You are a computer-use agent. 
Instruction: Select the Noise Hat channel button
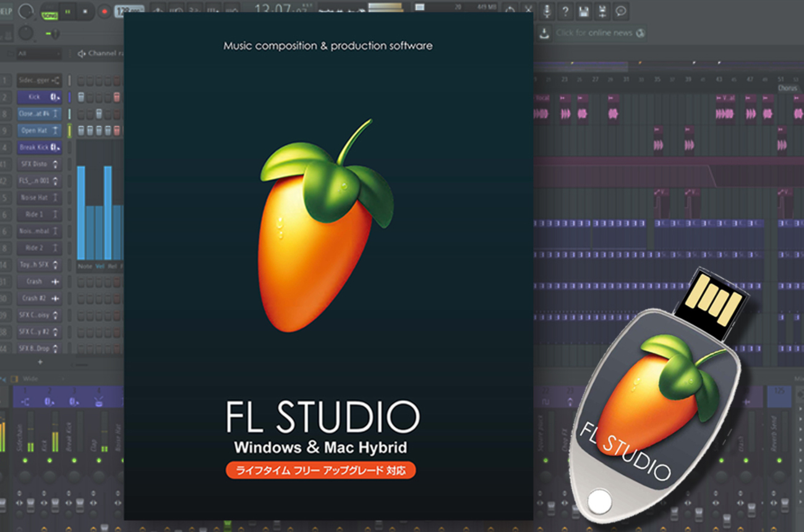(x=40, y=198)
